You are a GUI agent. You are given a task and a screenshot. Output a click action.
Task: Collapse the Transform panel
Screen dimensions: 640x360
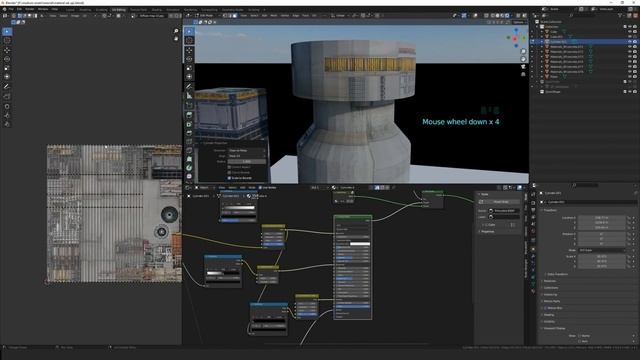(550, 210)
